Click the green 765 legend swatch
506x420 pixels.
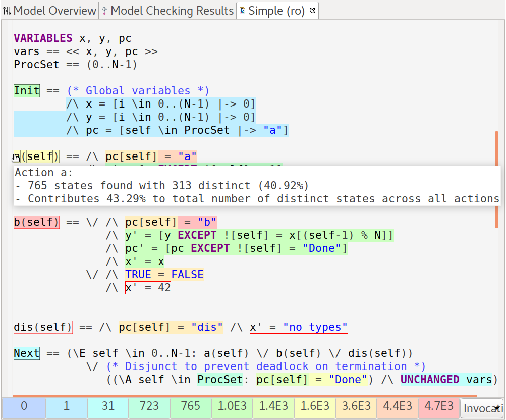click(x=191, y=406)
